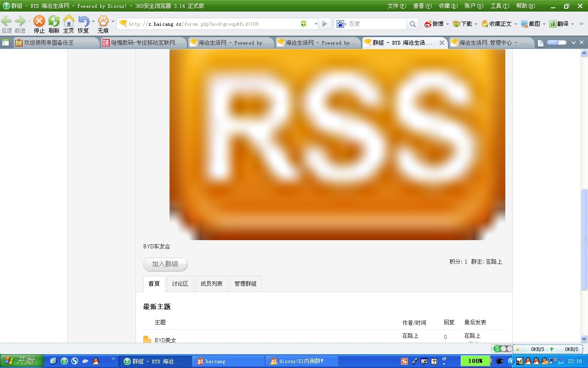
Task: Open the BYD美女 topic link
Action: click(x=165, y=340)
